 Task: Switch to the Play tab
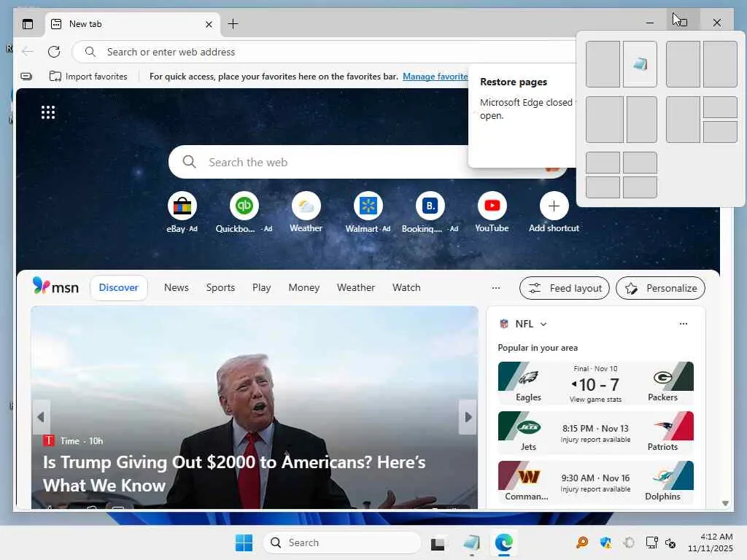262,287
